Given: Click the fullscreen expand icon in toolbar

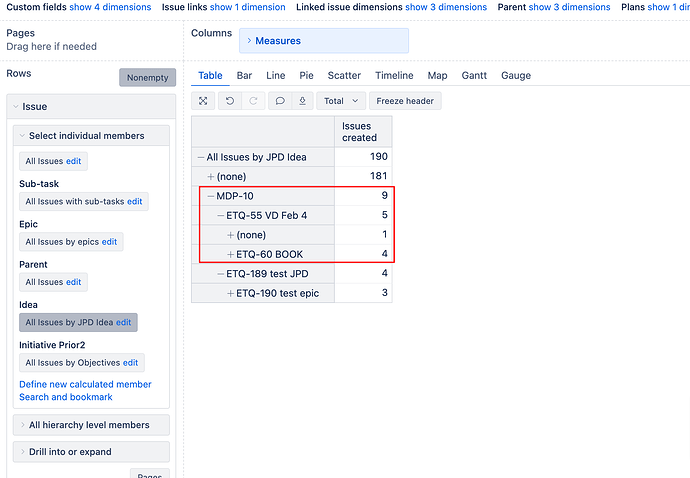Looking at the screenshot, I should point(203,101).
